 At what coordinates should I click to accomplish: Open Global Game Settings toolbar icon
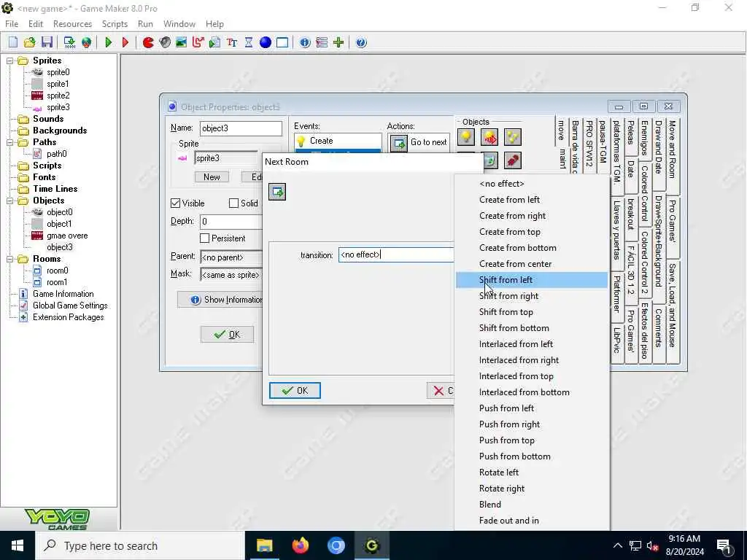(x=322, y=42)
